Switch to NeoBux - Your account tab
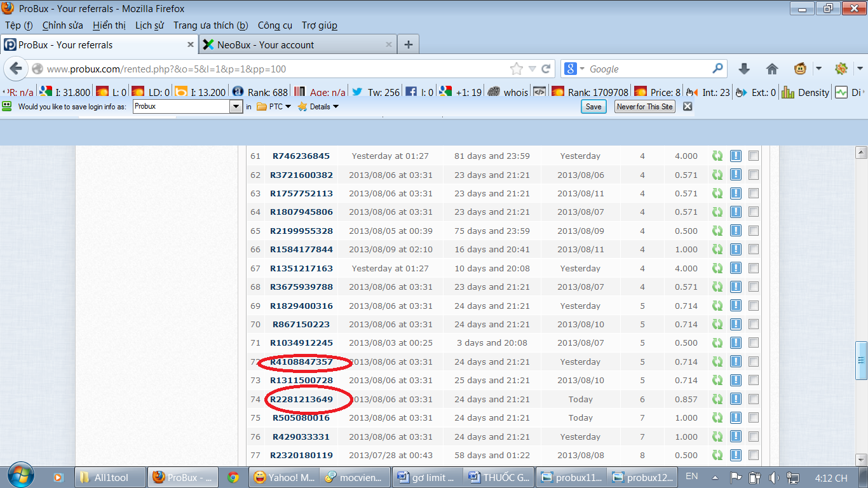This screenshot has height=488, width=868. 266,44
